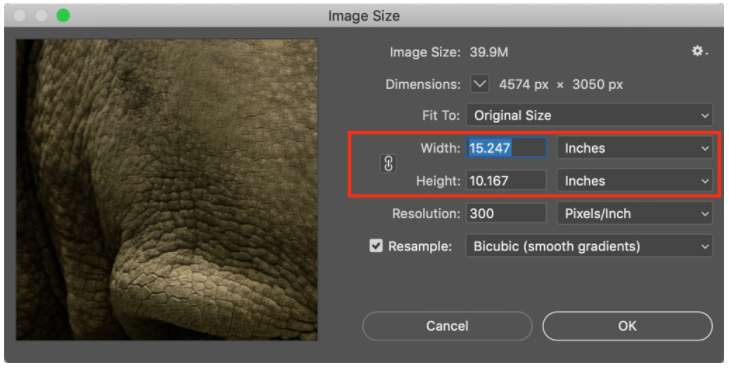The height and width of the screenshot is (370, 729).
Task: Click the Width value field
Action: (x=506, y=148)
